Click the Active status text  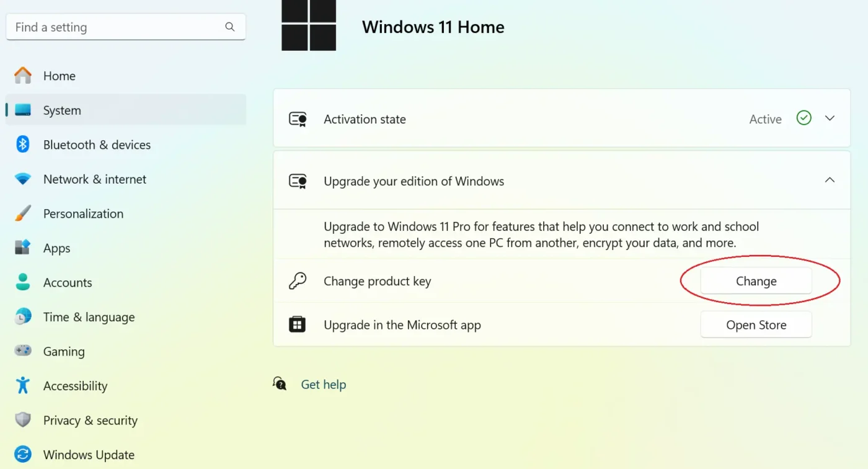click(765, 119)
